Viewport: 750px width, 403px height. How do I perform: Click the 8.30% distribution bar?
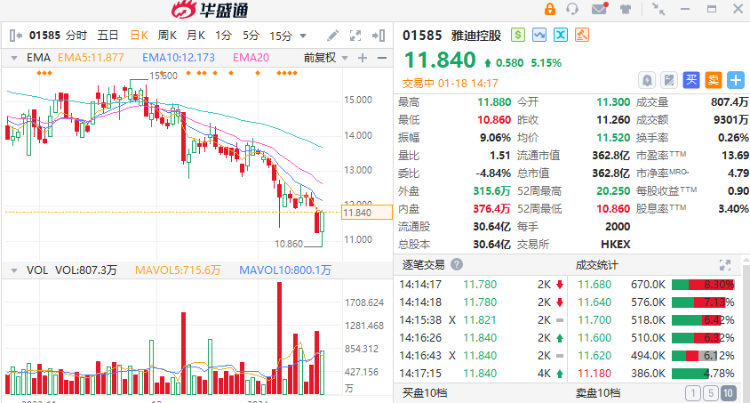tap(703, 284)
